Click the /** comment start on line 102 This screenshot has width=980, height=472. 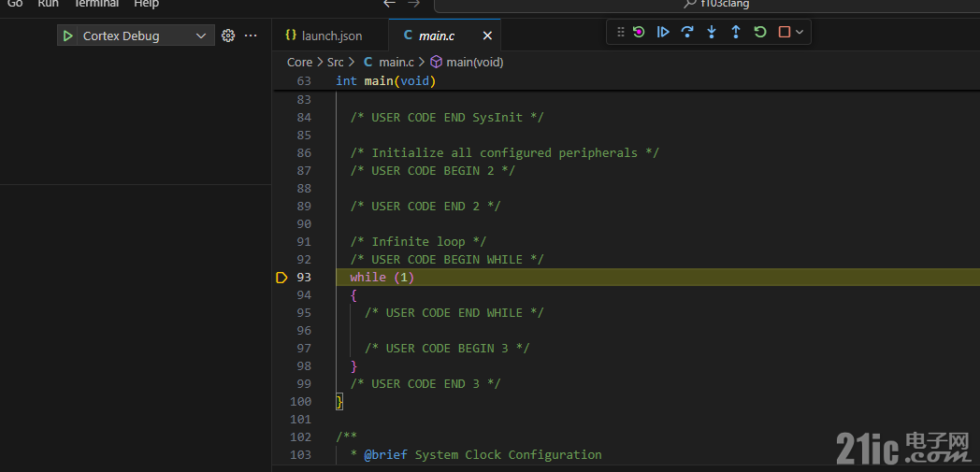pos(346,437)
